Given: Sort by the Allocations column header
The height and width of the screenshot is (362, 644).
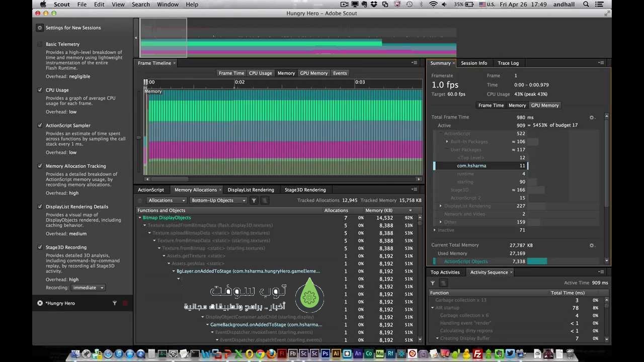Looking at the screenshot, I should tap(336, 210).
